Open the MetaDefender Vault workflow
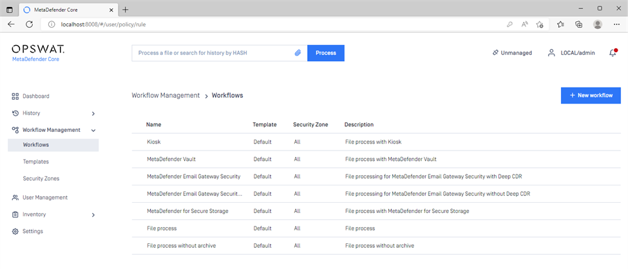The image size is (644, 269). point(376,159)
